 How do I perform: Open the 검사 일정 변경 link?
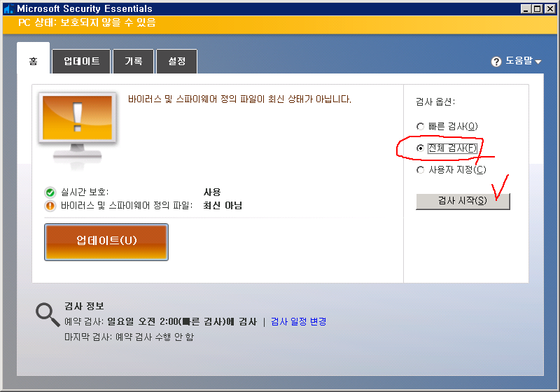pyautogui.click(x=299, y=322)
